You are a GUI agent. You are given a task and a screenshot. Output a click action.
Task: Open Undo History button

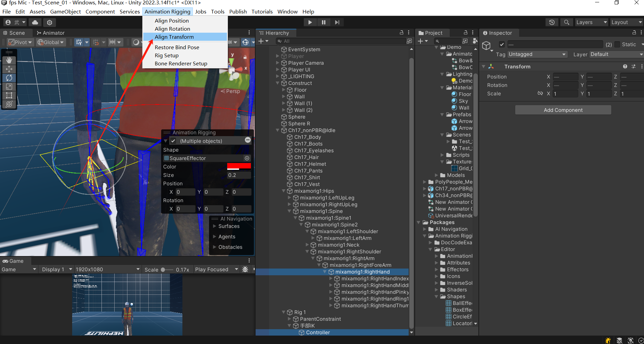(552, 22)
